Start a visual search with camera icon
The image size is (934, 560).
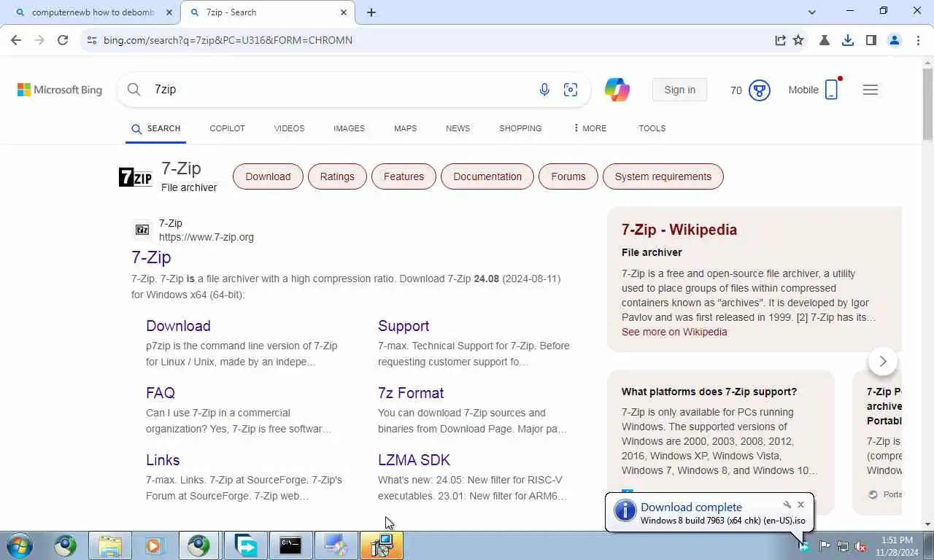click(571, 90)
